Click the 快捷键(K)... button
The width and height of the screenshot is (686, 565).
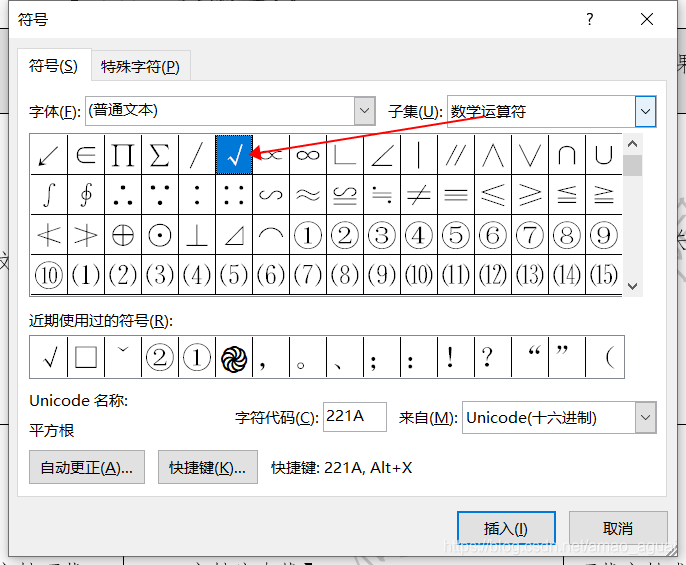[207, 467]
